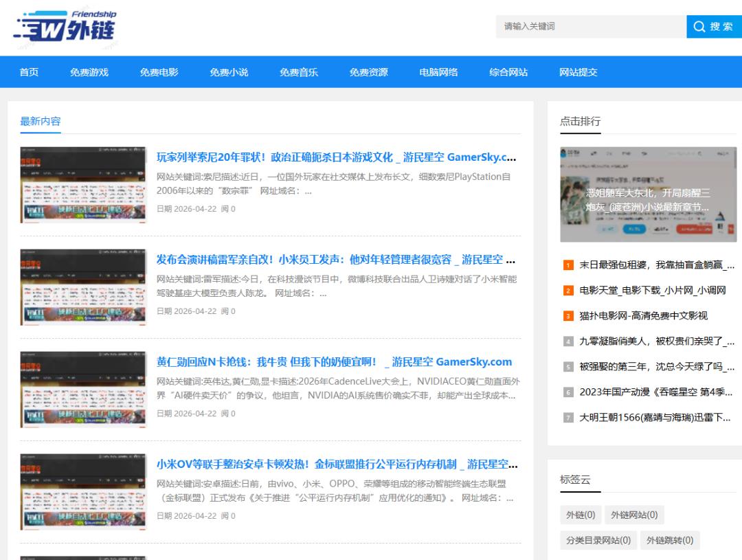
Task: Click the W外链 Friendship site logo
Action: [x=65, y=27]
